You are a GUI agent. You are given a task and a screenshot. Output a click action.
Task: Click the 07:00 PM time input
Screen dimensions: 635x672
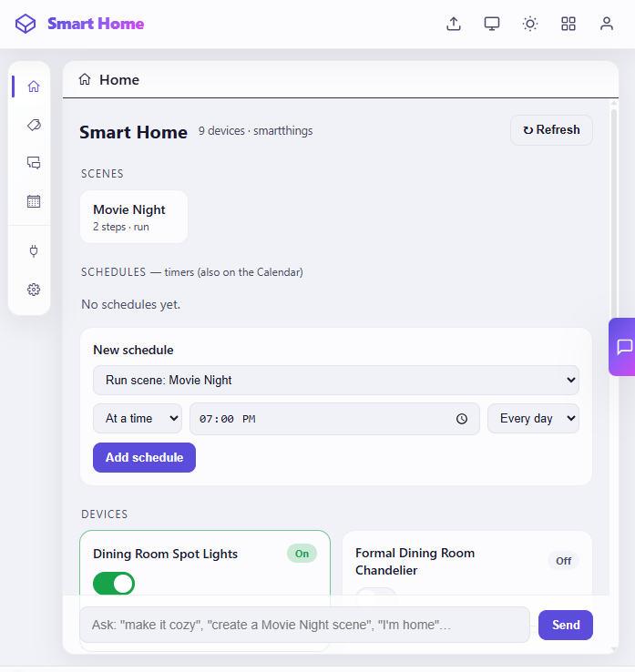334,419
